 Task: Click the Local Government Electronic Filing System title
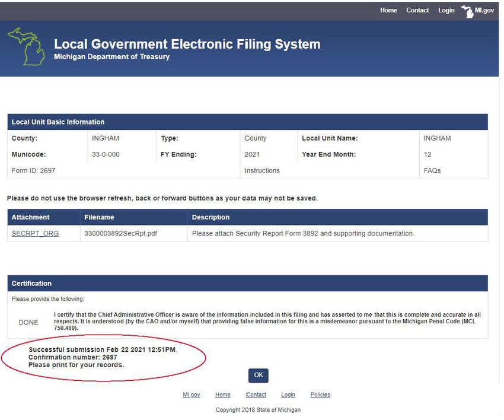pos(187,44)
